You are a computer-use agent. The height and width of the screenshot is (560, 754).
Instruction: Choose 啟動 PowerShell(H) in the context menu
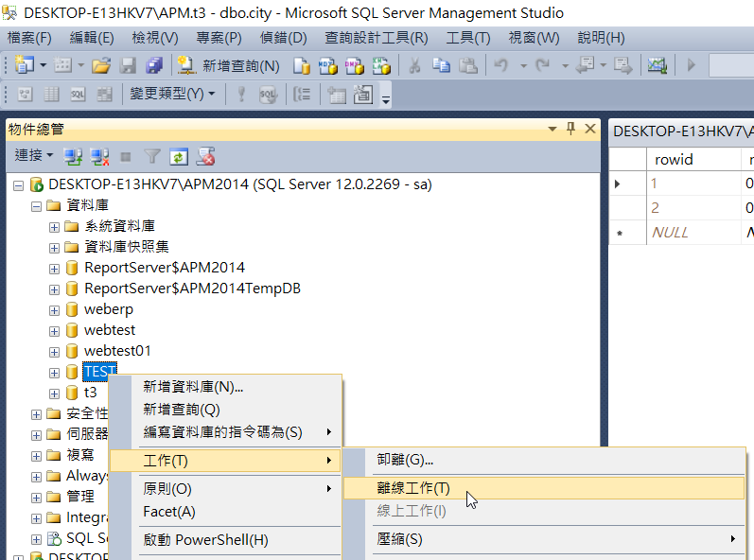(225, 540)
